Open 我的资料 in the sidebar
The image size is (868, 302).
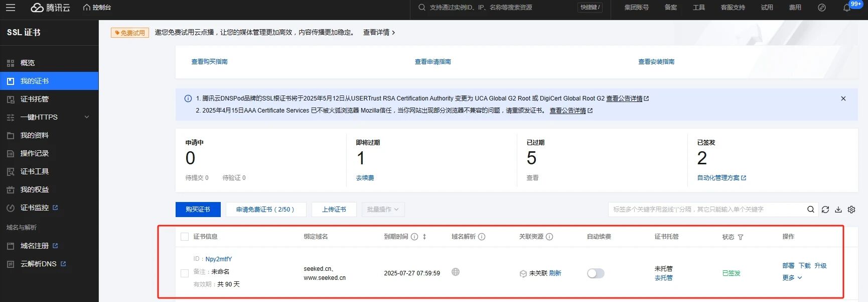pos(49,135)
